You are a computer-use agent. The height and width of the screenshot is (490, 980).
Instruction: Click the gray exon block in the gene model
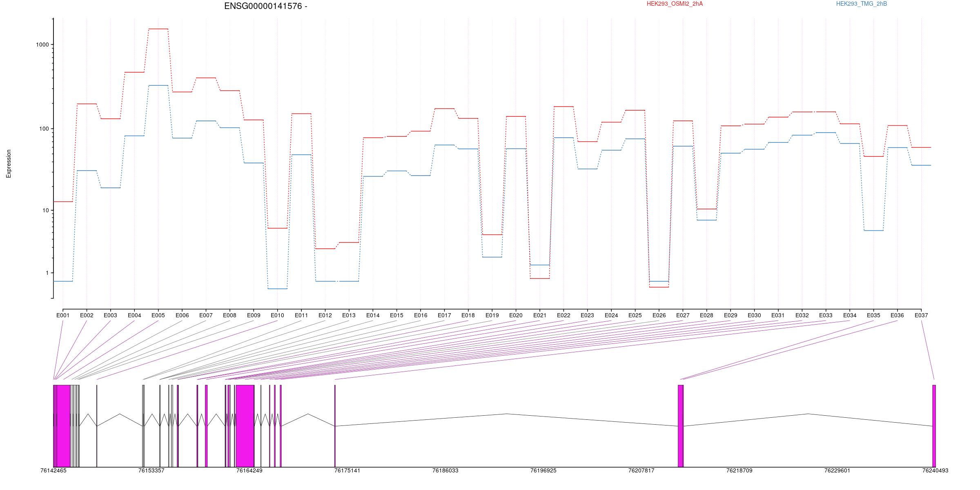coord(74,426)
